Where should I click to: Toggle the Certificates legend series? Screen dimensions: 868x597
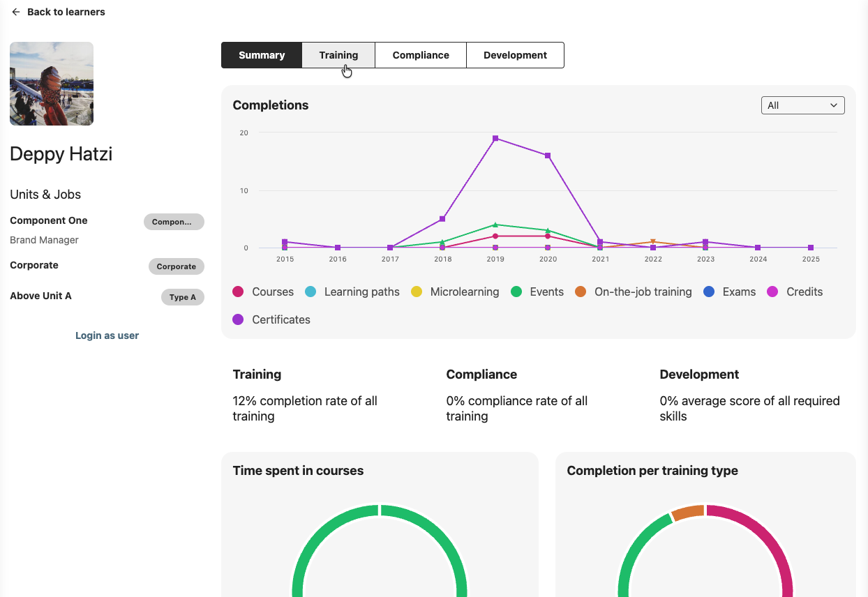[272, 319]
